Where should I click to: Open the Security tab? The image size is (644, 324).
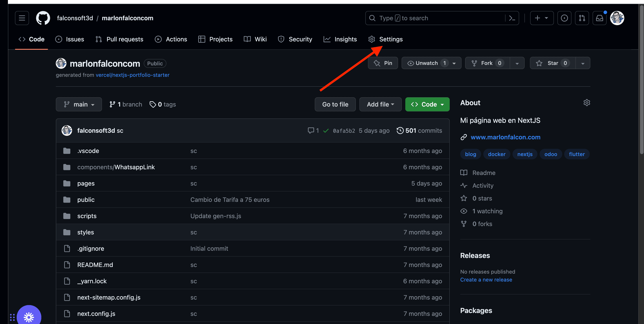295,39
